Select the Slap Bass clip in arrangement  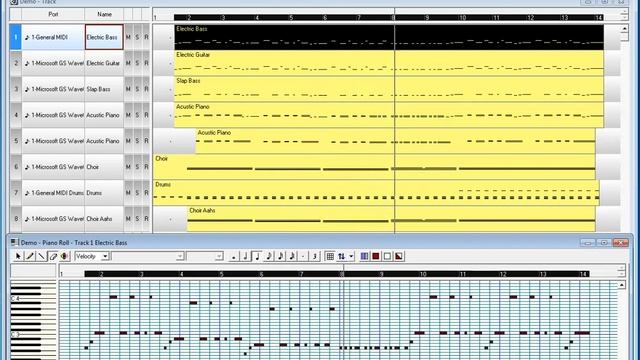pyautogui.click(x=389, y=89)
